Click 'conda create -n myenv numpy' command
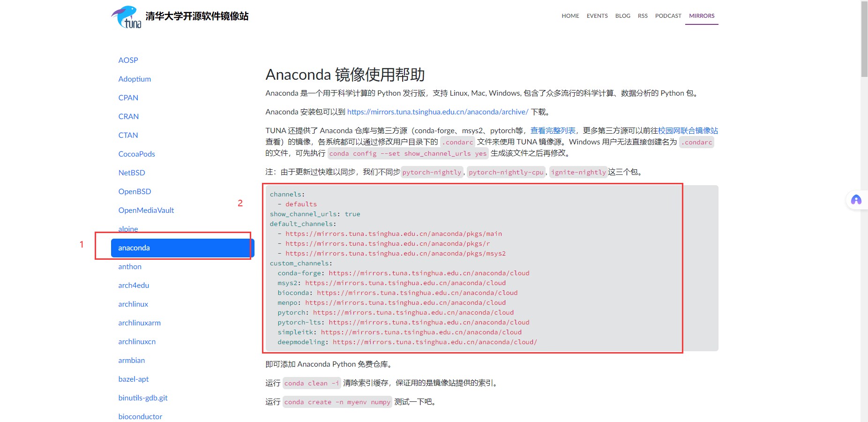The image size is (868, 422). coord(337,402)
